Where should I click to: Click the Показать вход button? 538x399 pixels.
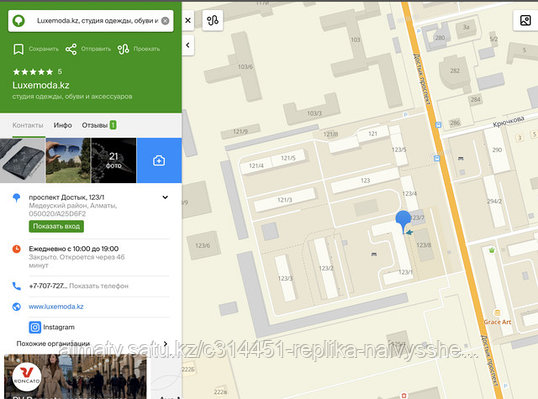pyautogui.click(x=56, y=226)
